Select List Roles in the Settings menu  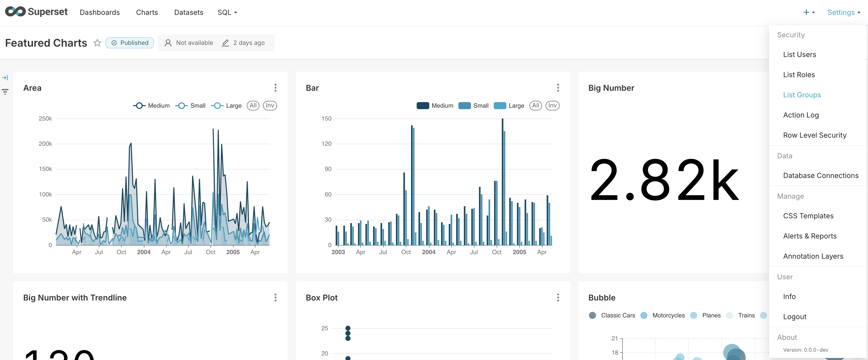tap(818, 75)
